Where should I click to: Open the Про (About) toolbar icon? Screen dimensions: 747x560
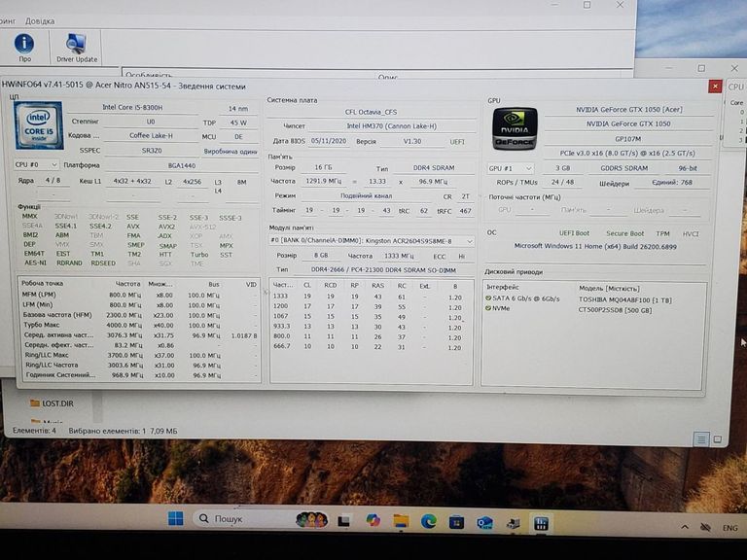[24, 48]
